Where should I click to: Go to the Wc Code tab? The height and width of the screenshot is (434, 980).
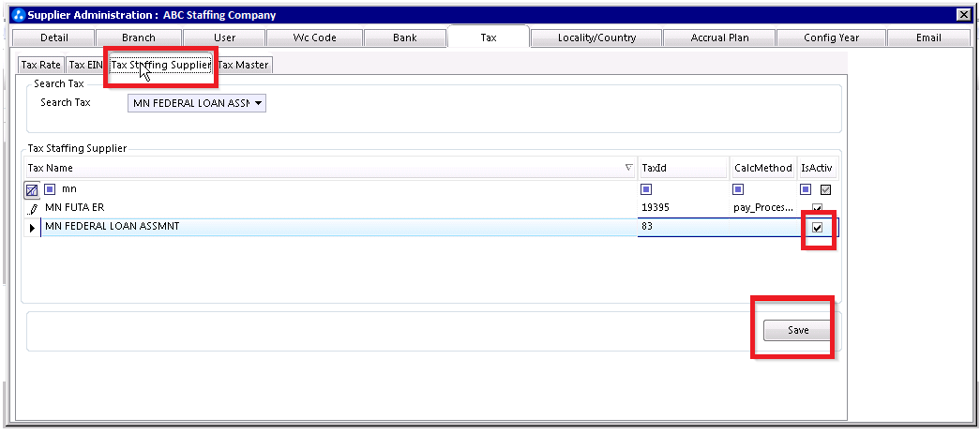click(x=314, y=37)
